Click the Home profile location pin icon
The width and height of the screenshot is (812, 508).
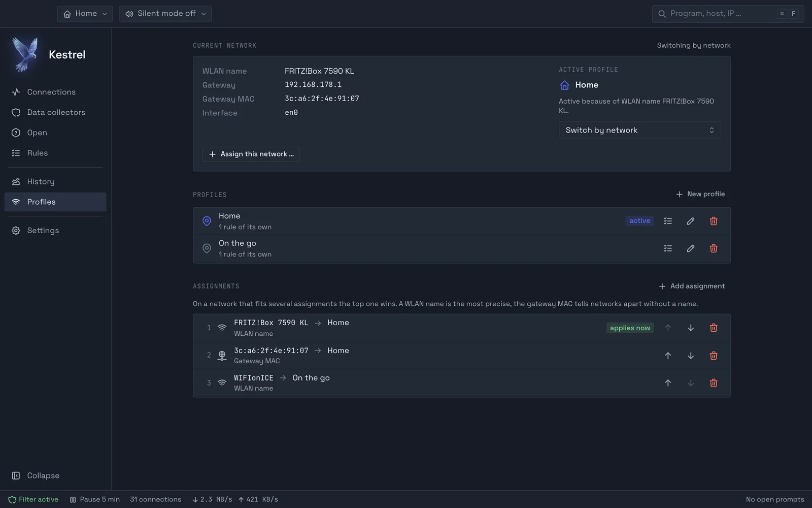tap(207, 221)
